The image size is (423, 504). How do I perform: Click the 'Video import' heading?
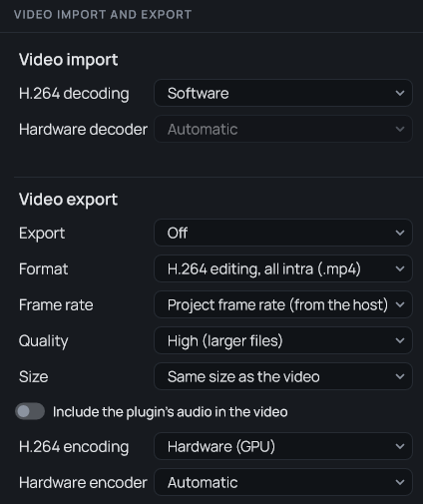pyautogui.click(x=68, y=60)
